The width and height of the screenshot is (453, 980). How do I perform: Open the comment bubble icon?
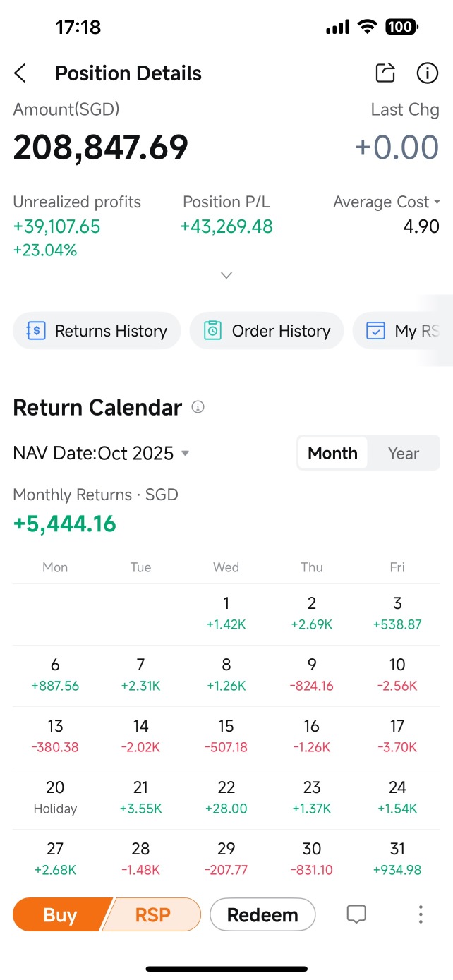coord(356,915)
